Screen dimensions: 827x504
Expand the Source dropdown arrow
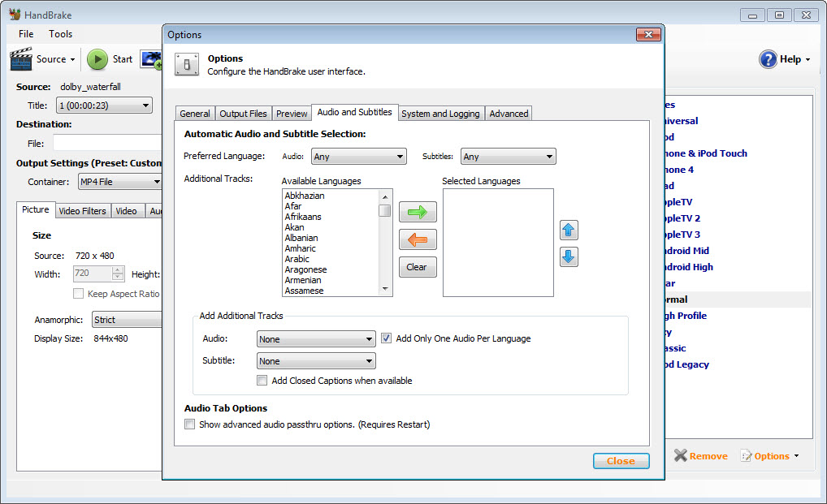[x=72, y=59]
